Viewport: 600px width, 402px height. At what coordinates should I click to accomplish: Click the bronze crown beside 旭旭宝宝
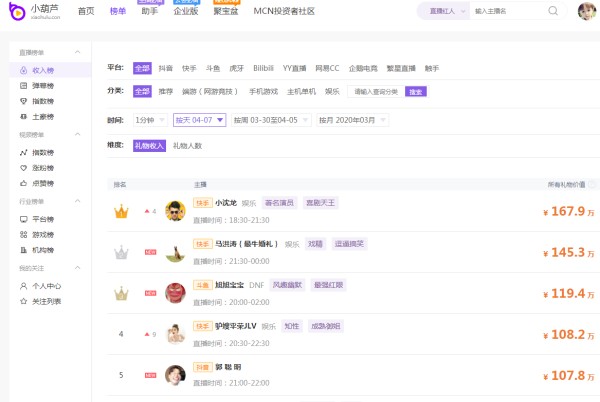[121, 293]
